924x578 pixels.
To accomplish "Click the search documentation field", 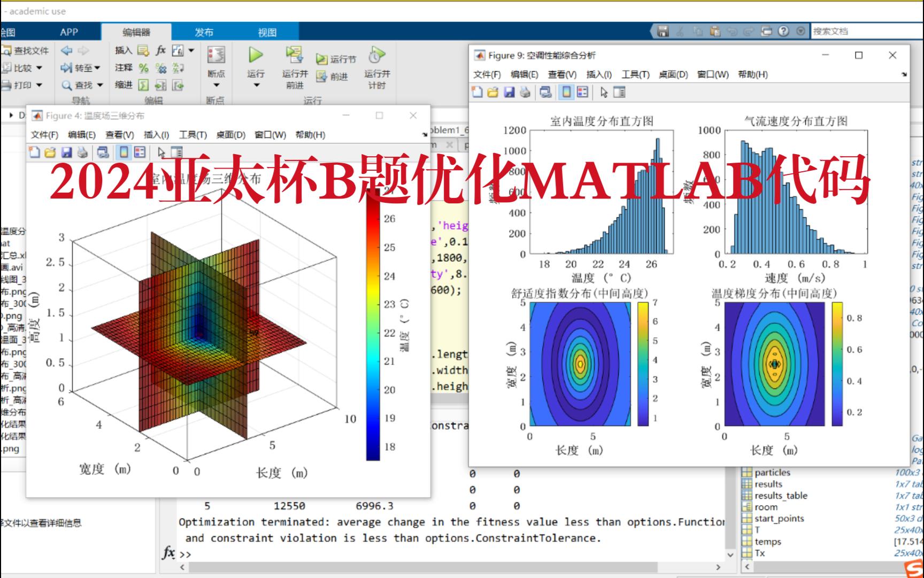I will 867,31.
